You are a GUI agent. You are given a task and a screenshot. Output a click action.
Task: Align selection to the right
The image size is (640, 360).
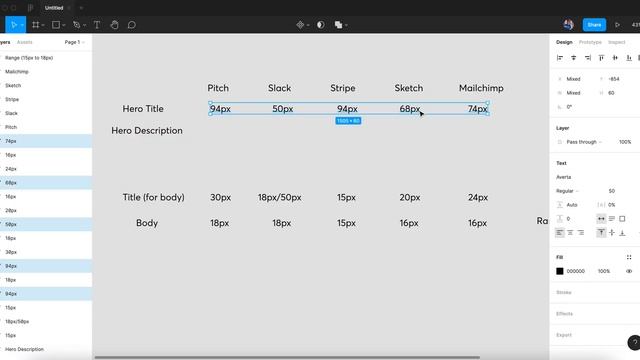[587, 58]
